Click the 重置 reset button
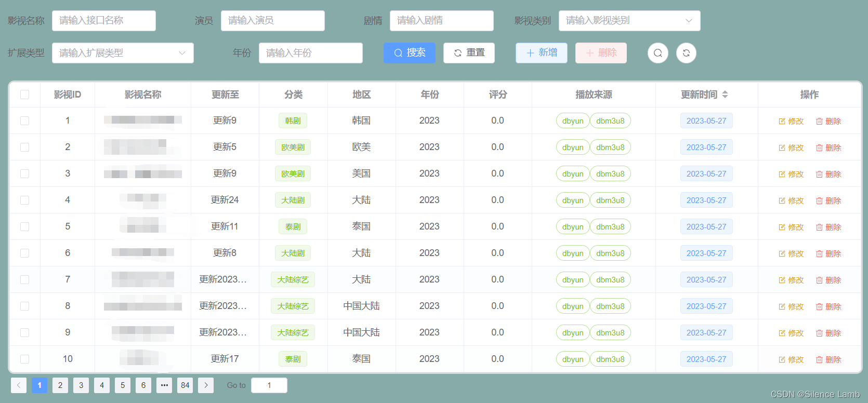The height and width of the screenshot is (403, 868). click(469, 53)
